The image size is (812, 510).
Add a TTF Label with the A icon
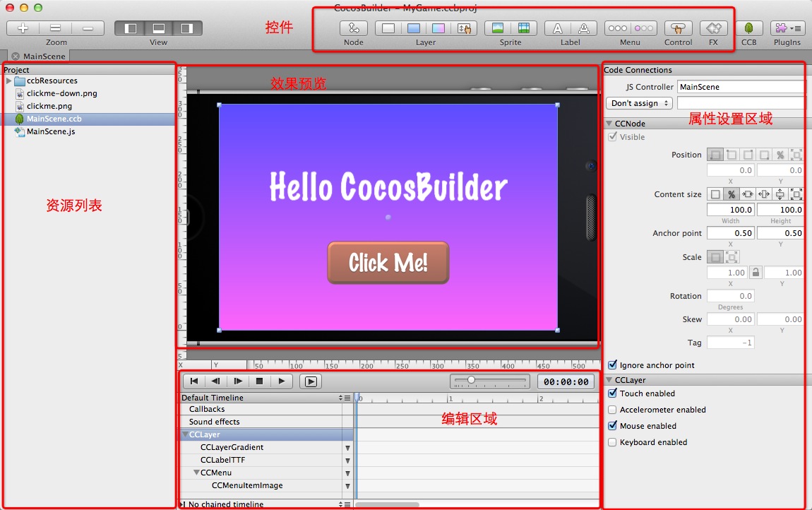pyautogui.click(x=558, y=28)
